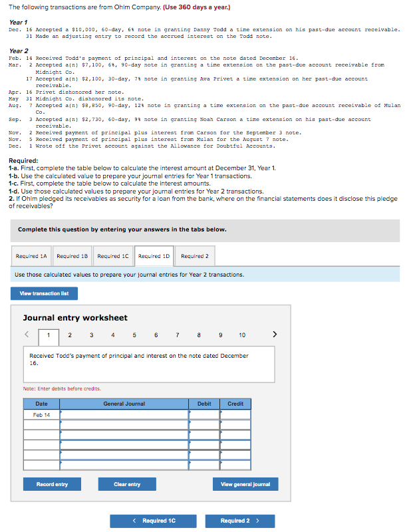Screen dimensions: 407x532
Task: Click Credit field in last row
Action: click(235, 465)
